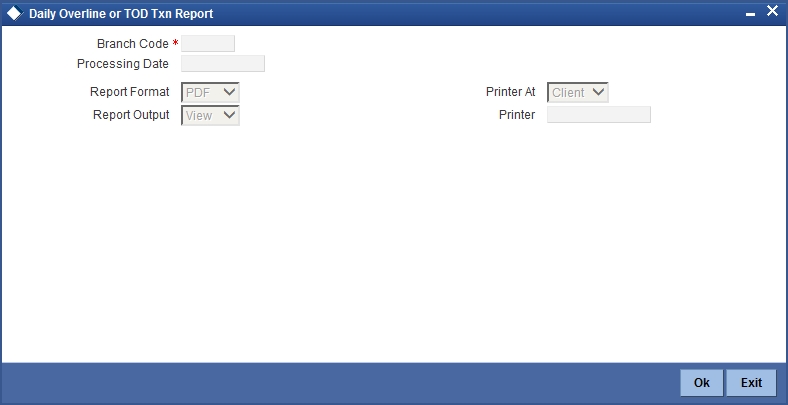The image size is (788, 405).
Task: Click the Printer label text
Action: coord(517,115)
